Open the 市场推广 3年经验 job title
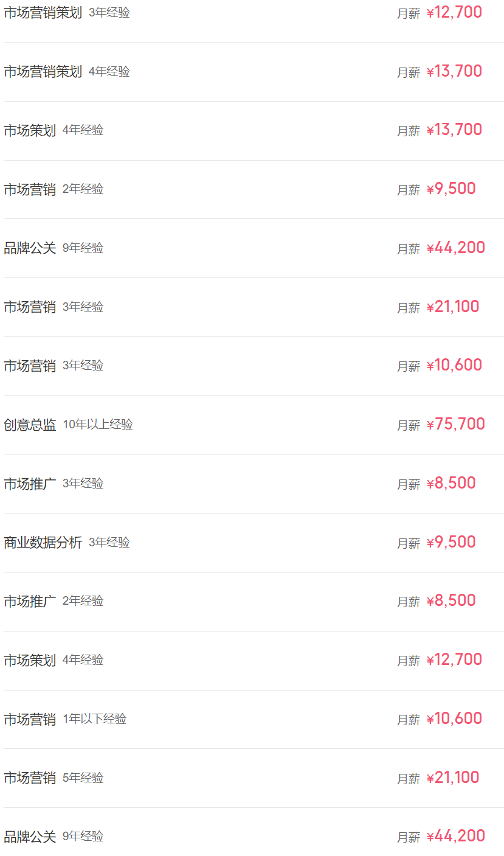Viewport: 504px width, 856px height. (x=30, y=484)
